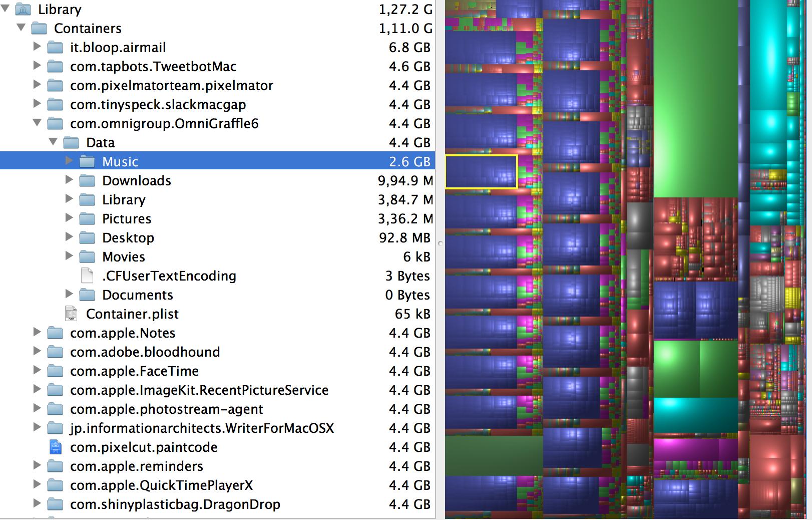The height and width of the screenshot is (520, 812).
Task: Select the jp.informationarchitects.WriterForMacOSX row name
Action: 202,428
